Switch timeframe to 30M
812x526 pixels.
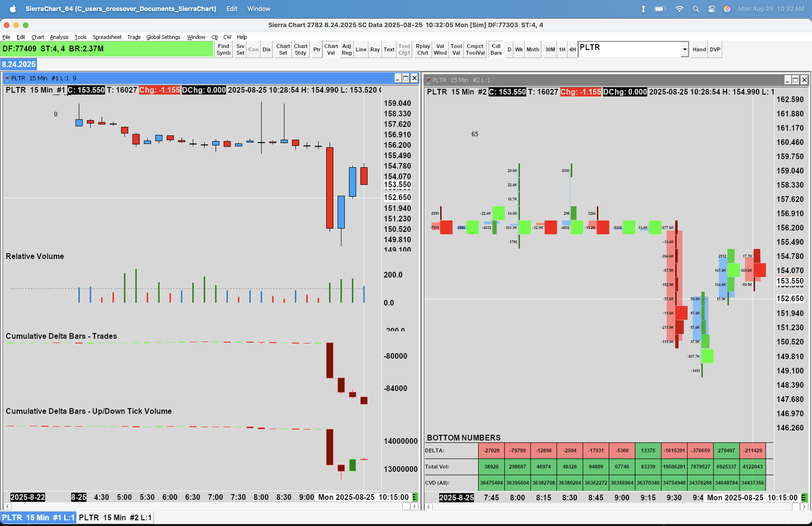(550, 49)
